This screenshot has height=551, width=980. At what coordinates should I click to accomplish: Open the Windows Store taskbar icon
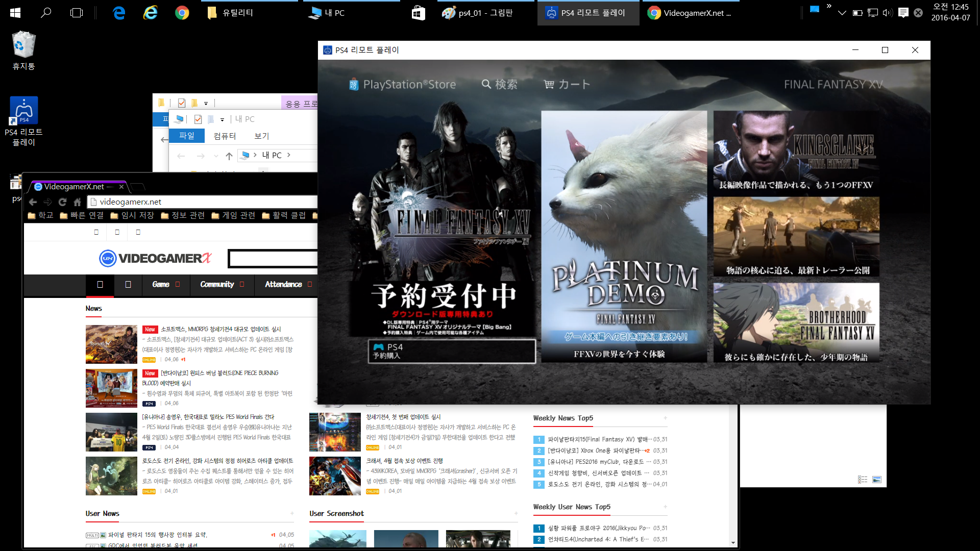point(418,13)
